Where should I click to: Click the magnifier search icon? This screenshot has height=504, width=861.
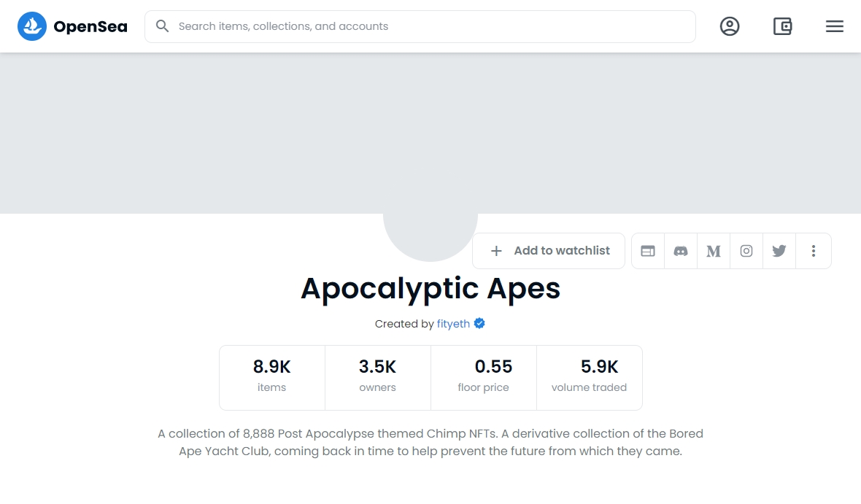(x=162, y=26)
